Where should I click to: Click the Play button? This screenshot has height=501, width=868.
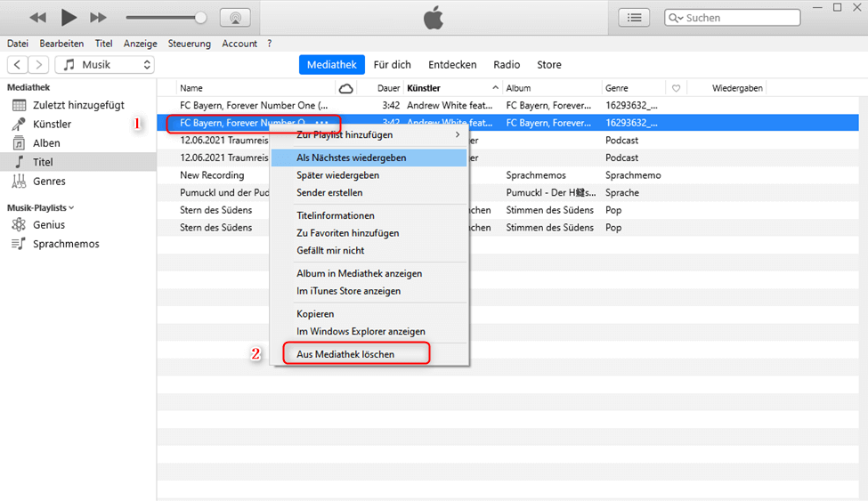click(69, 17)
